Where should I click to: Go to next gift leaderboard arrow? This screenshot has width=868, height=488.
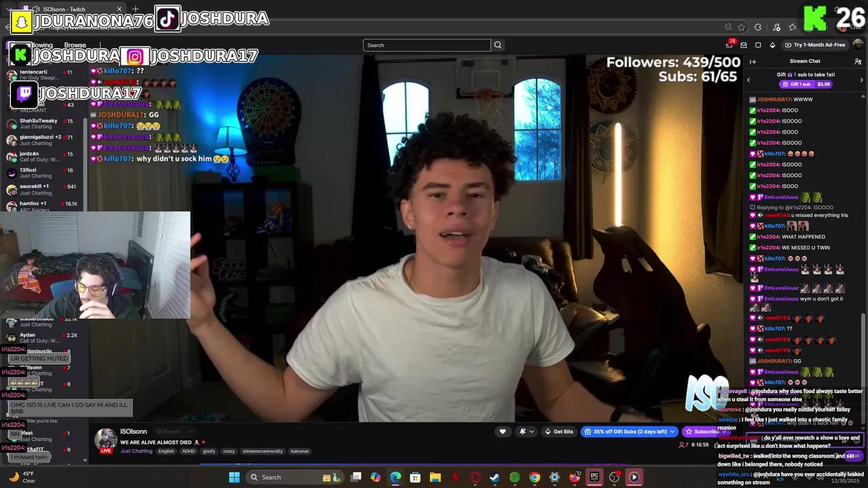[862, 80]
